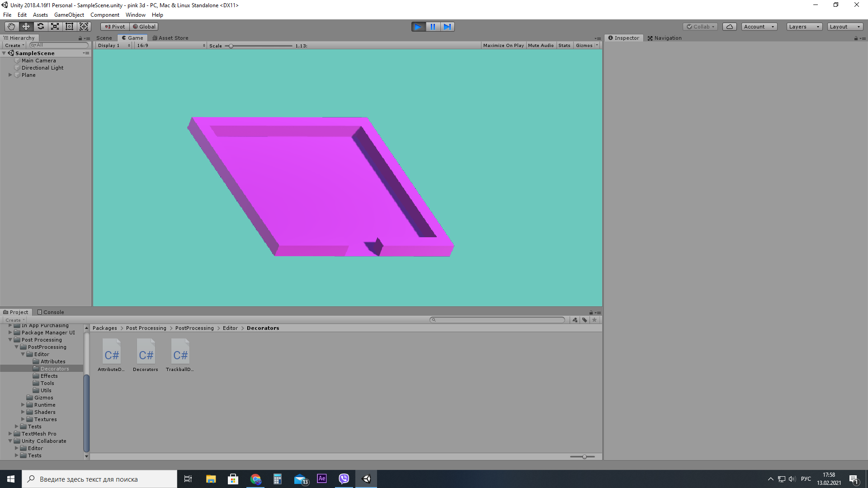Toggle Pivot/Center handle position
Screen dimensions: 868x488
pos(115,27)
